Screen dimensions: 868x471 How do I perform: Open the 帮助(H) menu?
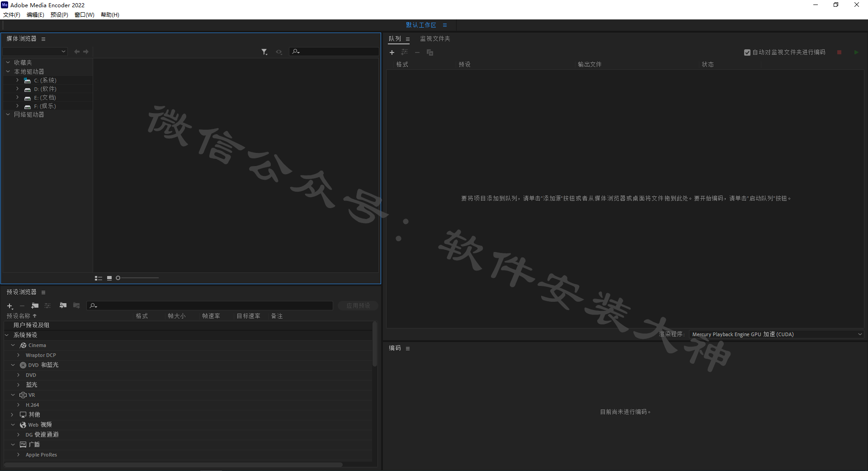(x=110, y=15)
